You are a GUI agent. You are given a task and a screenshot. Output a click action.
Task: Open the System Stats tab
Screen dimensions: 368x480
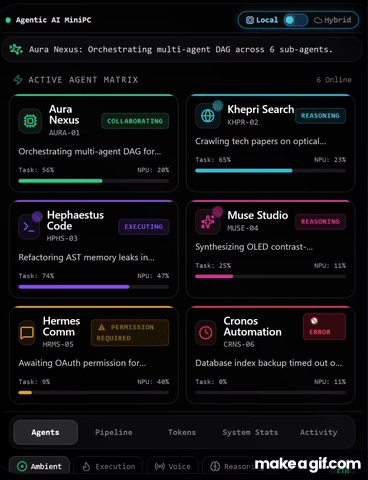pyautogui.click(x=250, y=432)
